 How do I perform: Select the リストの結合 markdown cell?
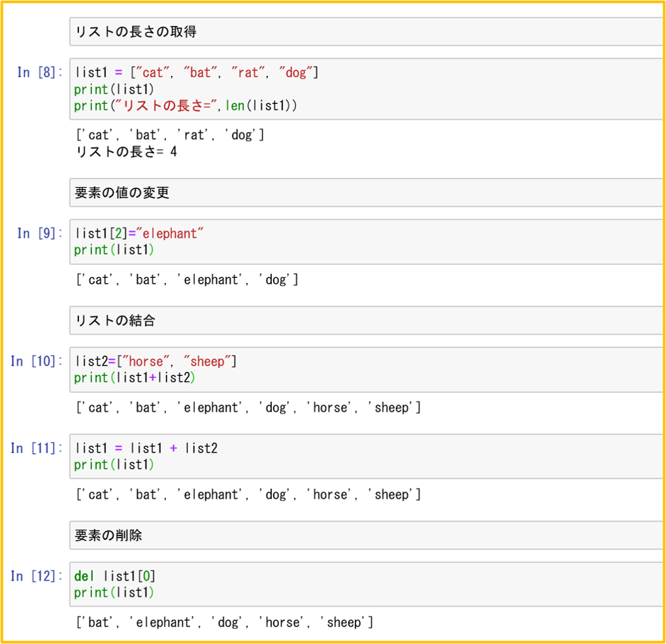click(366, 320)
